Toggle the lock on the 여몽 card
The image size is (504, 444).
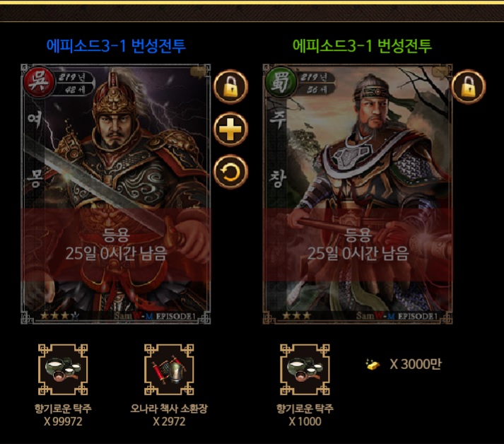(230, 87)
